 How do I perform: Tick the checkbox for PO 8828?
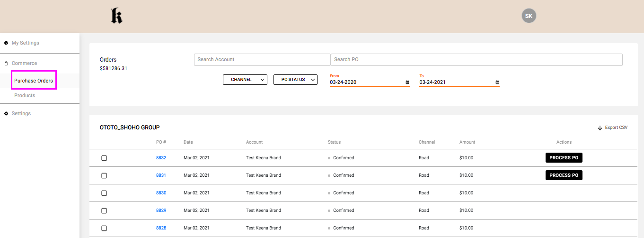(104, 229)
